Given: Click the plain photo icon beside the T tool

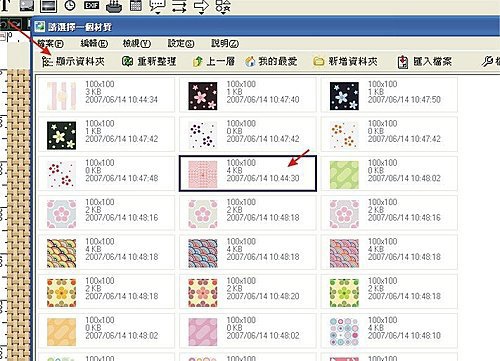Looking at the screenshot, I should point(27,5).
